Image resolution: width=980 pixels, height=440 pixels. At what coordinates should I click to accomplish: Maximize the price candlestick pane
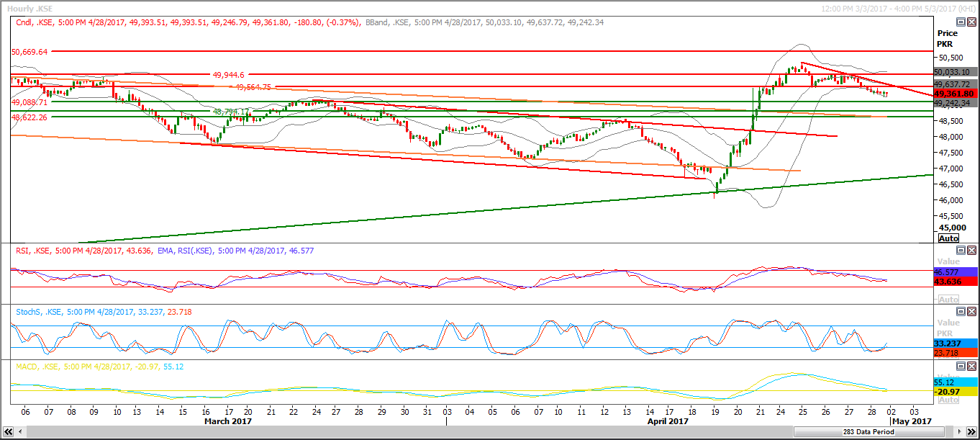(x=961, y=22)
